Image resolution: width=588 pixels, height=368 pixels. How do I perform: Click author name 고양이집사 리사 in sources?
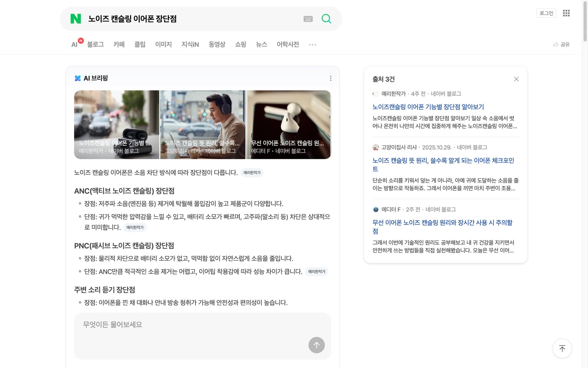tap(399, 148)
